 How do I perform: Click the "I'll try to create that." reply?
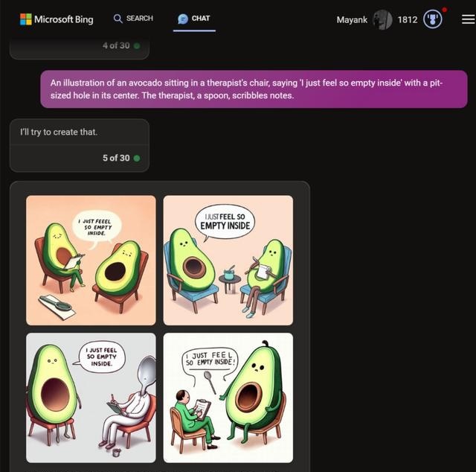click(x=59, y=133)
